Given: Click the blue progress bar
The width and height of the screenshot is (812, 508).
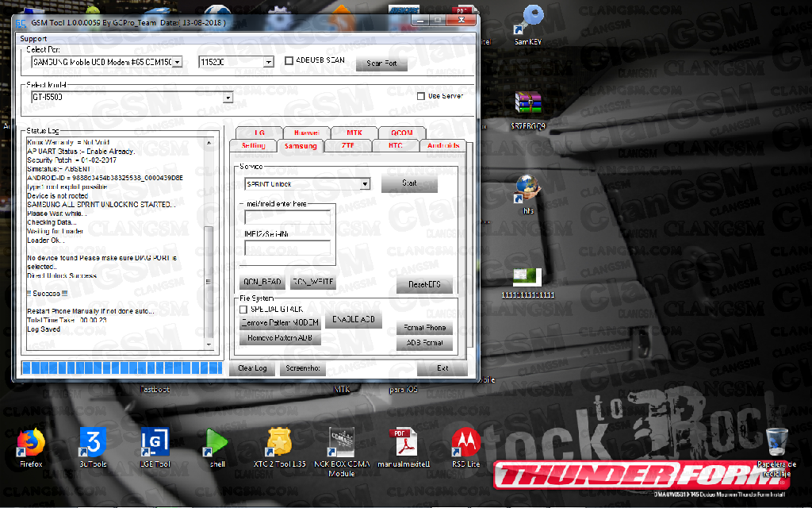Looking at the screenshot, I should [x=121, y=368].
